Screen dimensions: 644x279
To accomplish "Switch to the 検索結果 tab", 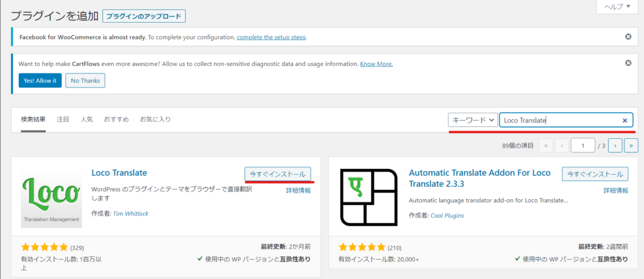I will point(33,119).
